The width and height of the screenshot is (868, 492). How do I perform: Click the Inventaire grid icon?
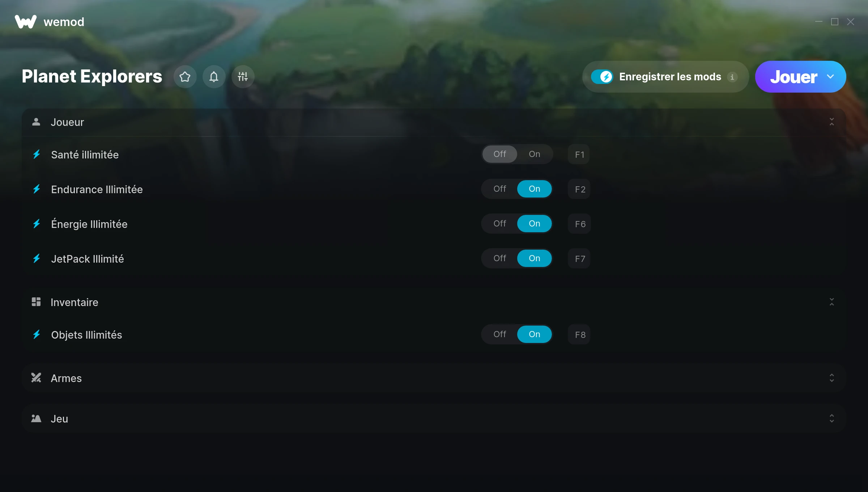pyautogui.click(x=36, y=302)
